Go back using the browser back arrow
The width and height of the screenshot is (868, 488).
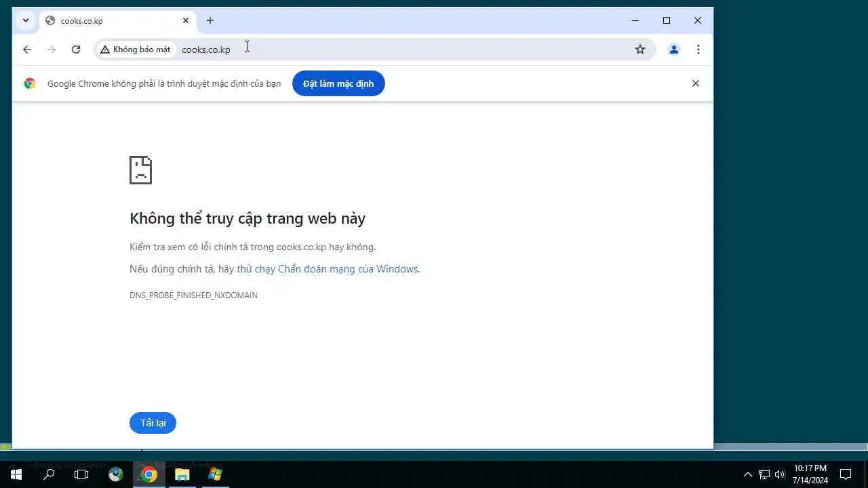tap(27, 49)
